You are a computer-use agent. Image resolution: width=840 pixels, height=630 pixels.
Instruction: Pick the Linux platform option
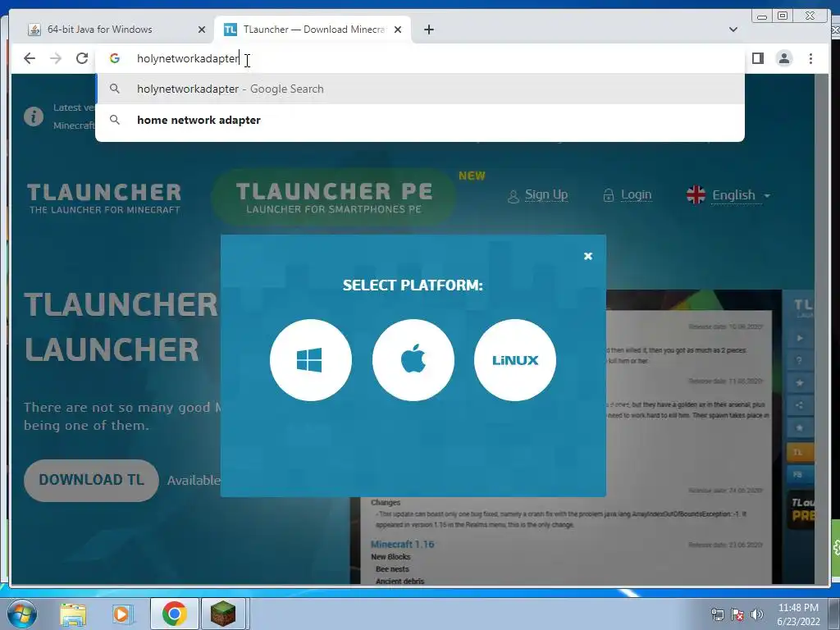515,360
